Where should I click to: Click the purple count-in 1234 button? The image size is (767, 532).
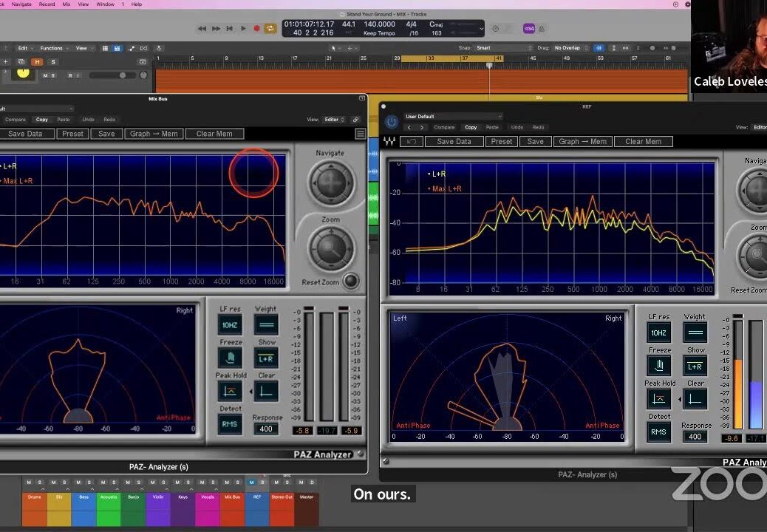pos(529,28)
